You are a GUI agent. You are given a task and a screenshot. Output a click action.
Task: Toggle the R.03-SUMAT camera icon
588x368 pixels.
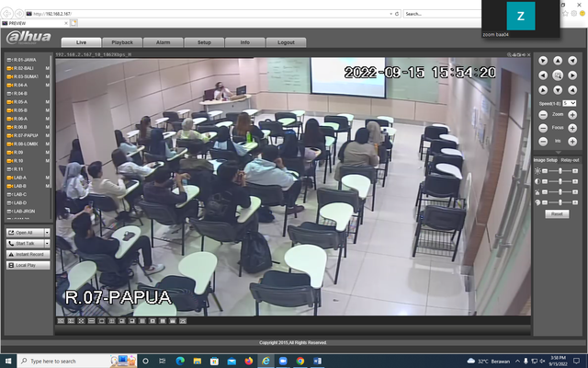pos(9,76)
